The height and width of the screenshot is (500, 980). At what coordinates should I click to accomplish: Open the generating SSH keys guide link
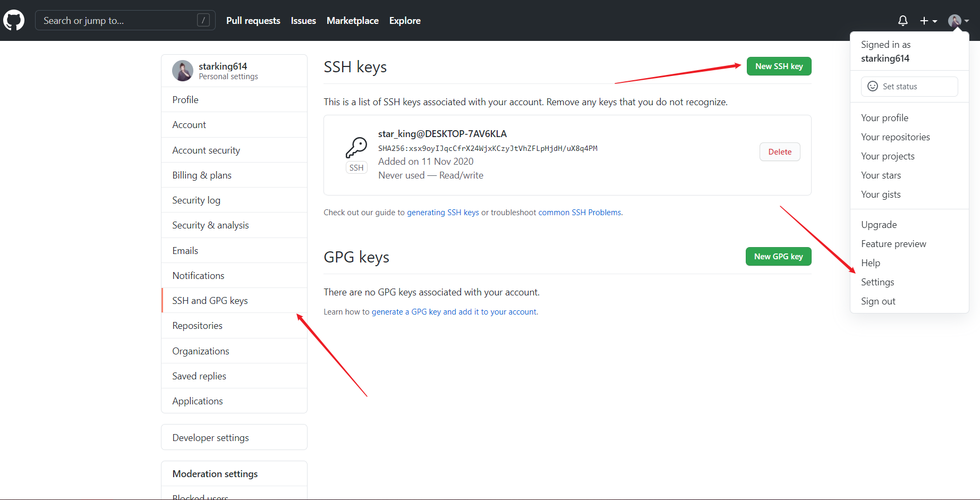pos(442,213)
